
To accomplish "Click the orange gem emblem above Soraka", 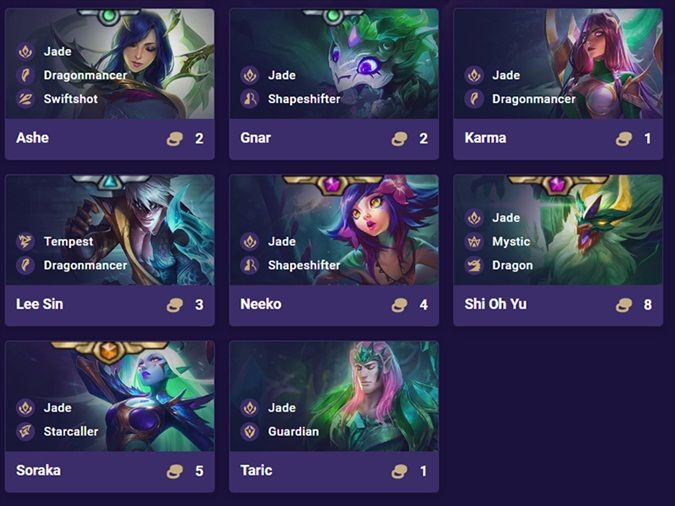I will 108,350.
